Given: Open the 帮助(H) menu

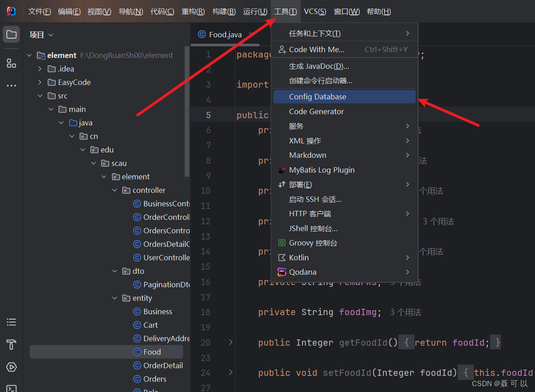Looking at the screenshot, I should tap(379, 12).
